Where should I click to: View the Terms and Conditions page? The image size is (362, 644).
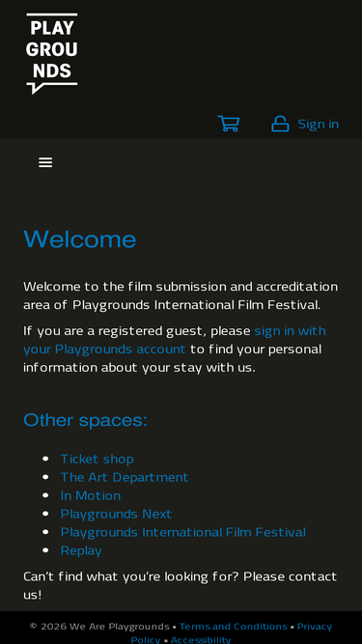pos(233,627)
